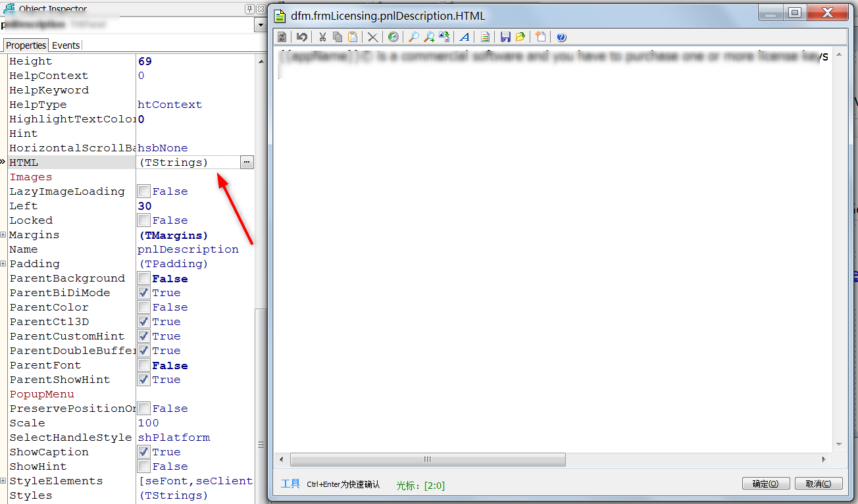
Task: Pin the Object Inspector panel
Action: click(250, 9)
